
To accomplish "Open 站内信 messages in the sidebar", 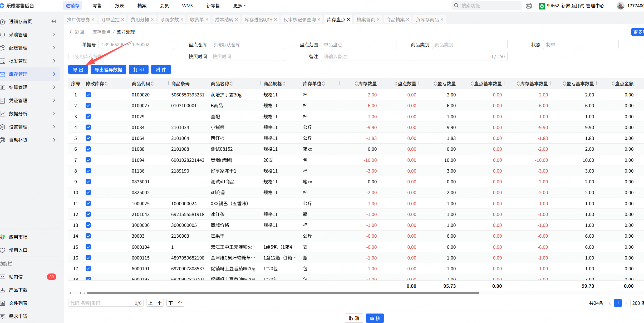I will (16, 277).
